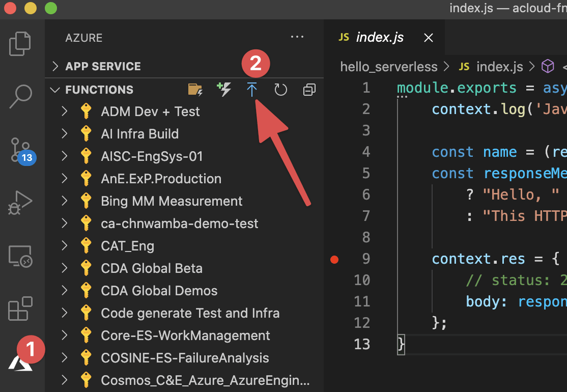Open the Azure view in activity bar
The height and width of the screenshot is (392, 567).
[20, 362]
